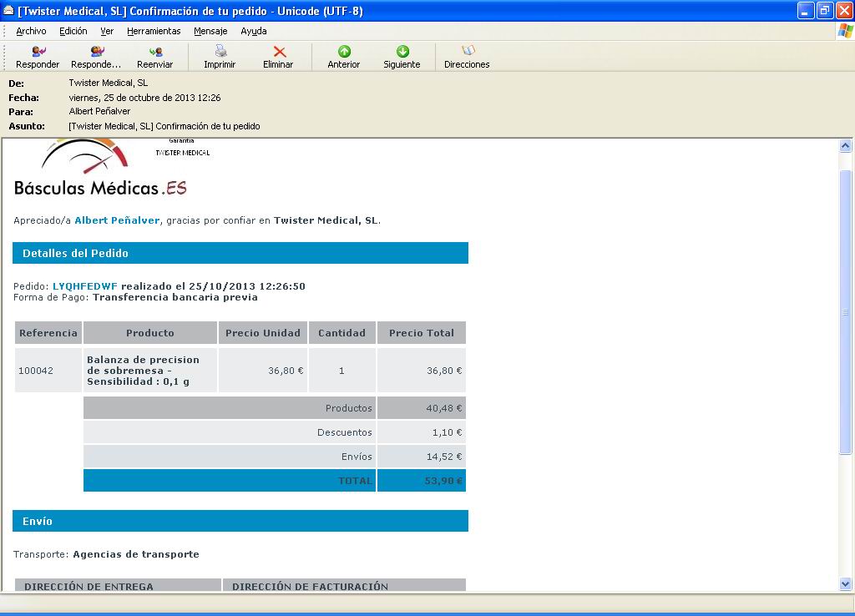The image size is (855, 616).
Task: Click 'Agencias de transporte' text
Action: tap(136, 554)
